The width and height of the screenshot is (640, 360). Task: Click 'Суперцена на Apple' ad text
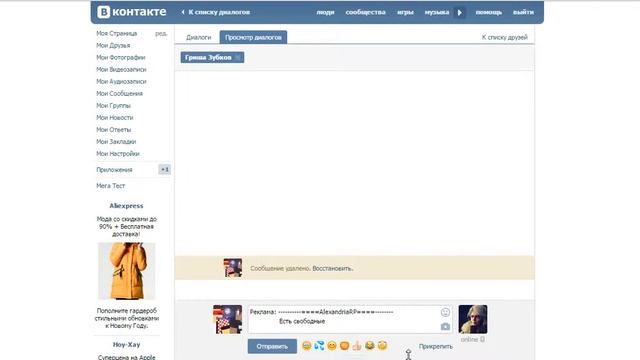click(x=127, y=357)
